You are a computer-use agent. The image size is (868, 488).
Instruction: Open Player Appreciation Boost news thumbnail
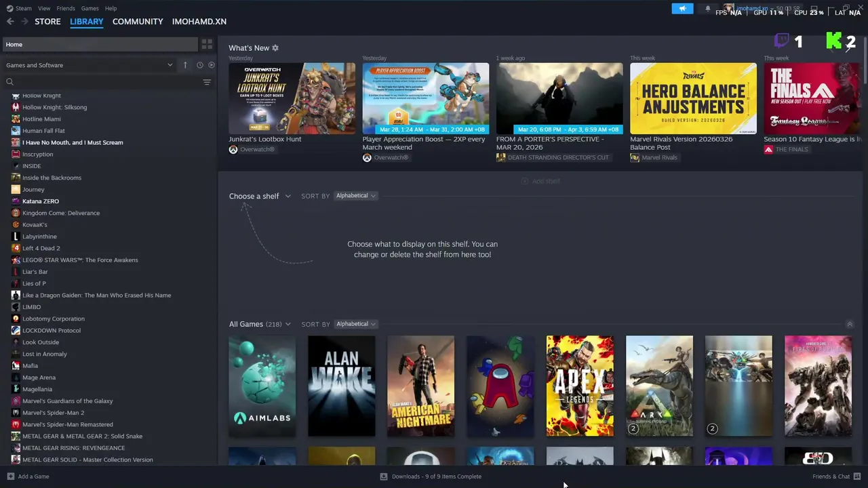425,98
